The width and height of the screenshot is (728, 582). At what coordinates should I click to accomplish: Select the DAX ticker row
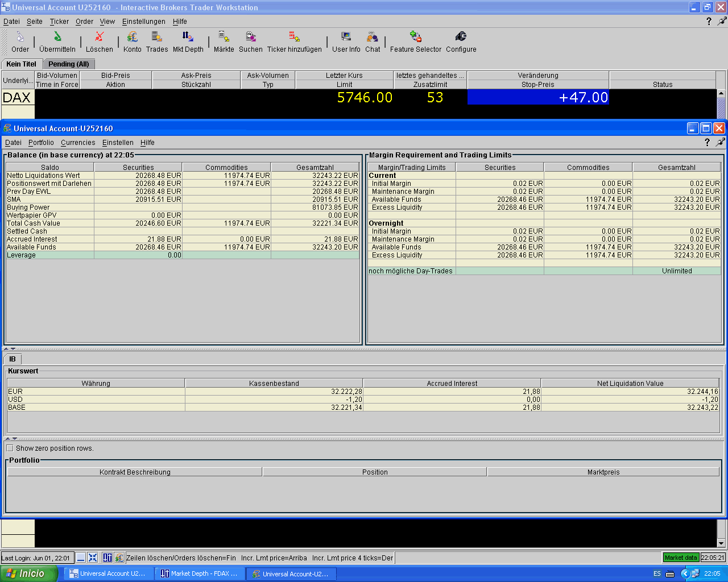tap(358, 97)
